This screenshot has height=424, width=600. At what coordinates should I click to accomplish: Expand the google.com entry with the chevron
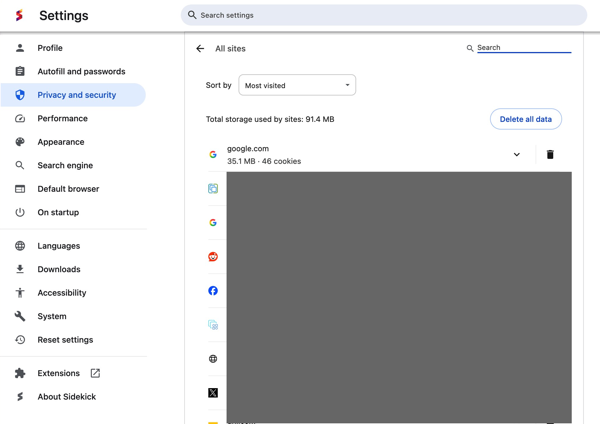[517, 155]
